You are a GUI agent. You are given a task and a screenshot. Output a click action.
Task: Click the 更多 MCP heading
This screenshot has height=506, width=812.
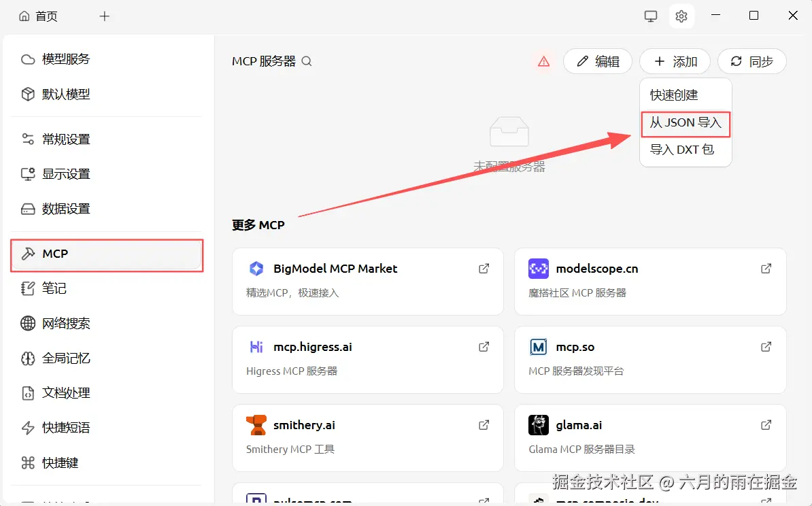(258, 225)
